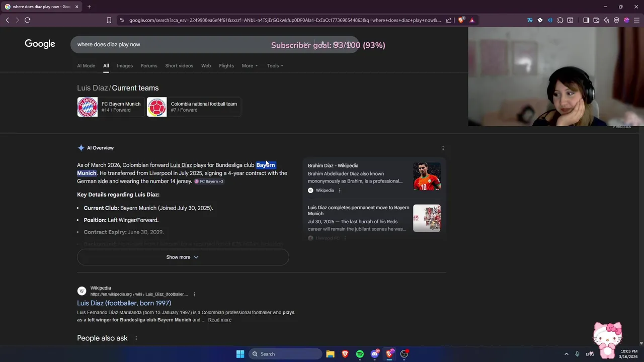Open OBS Studio from the taskbar
Viewport: 644px width, 362px height.
click(x=404, y=354)
